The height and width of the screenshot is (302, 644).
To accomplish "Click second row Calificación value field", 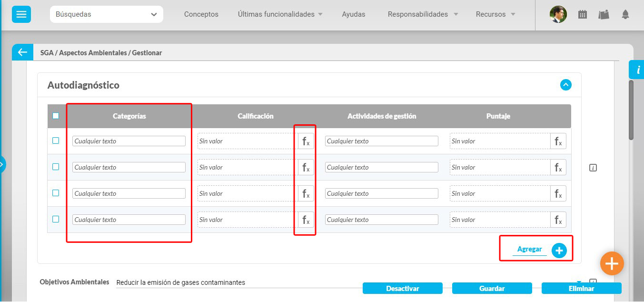I will point(248,167).
